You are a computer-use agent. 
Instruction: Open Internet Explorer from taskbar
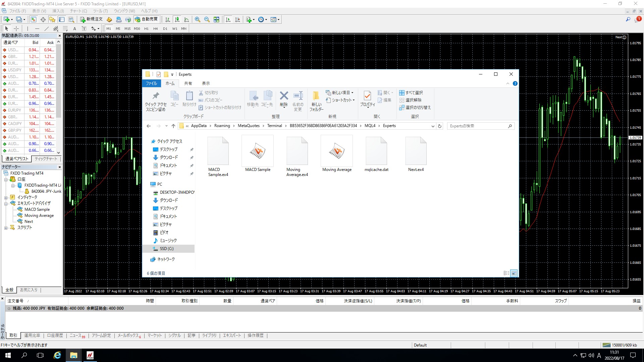[57, 355]
